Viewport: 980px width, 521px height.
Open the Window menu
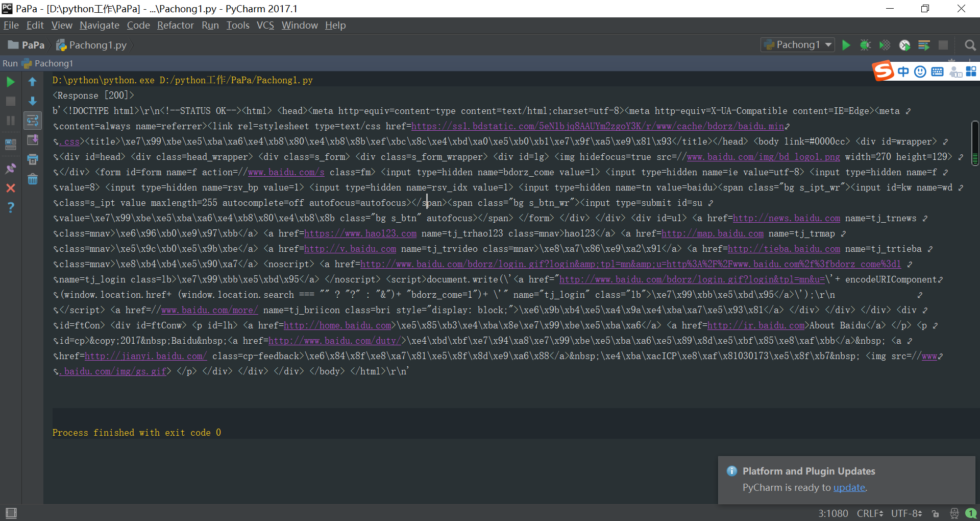pos(300,25)
